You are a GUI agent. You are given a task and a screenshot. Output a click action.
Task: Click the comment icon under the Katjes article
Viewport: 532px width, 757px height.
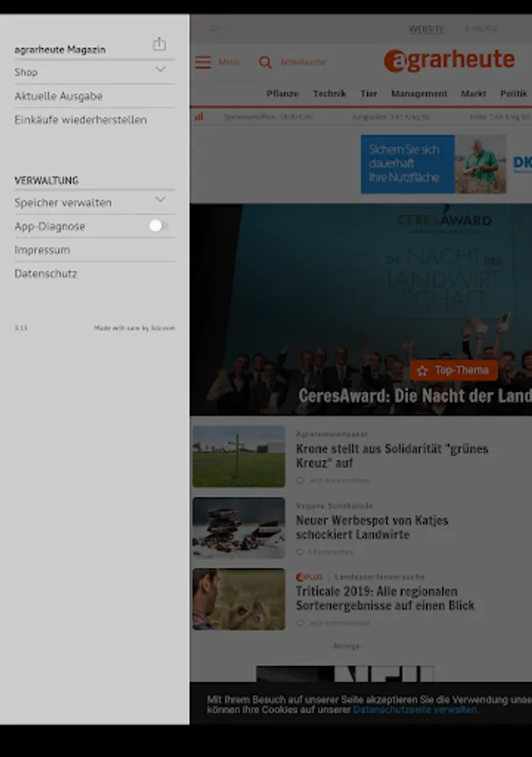tap(300, 552)
